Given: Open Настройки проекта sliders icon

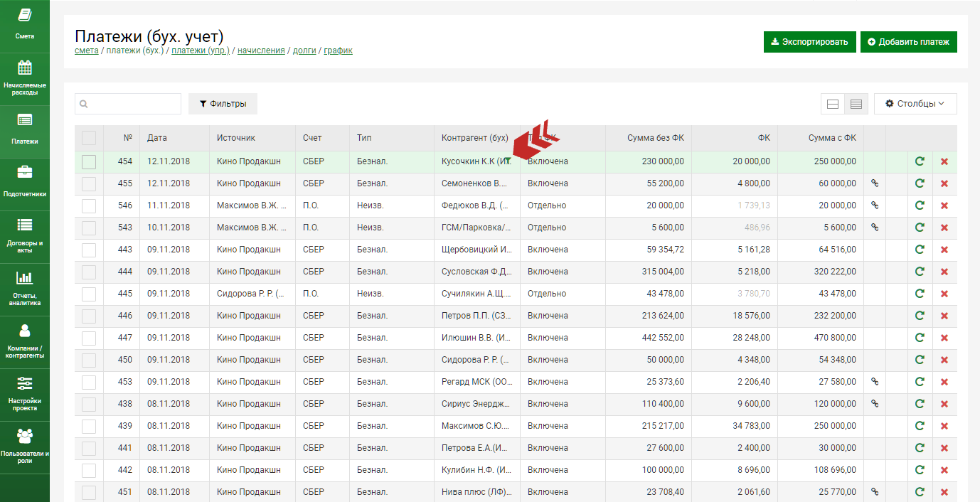Looking at the screenshot, I should point(24,384).
